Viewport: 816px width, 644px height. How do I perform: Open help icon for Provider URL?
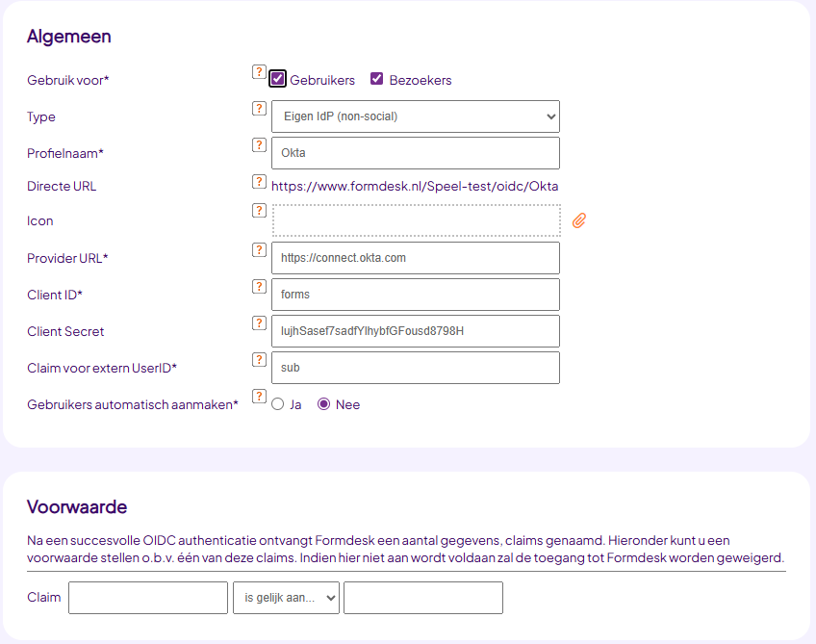[259, 250]
